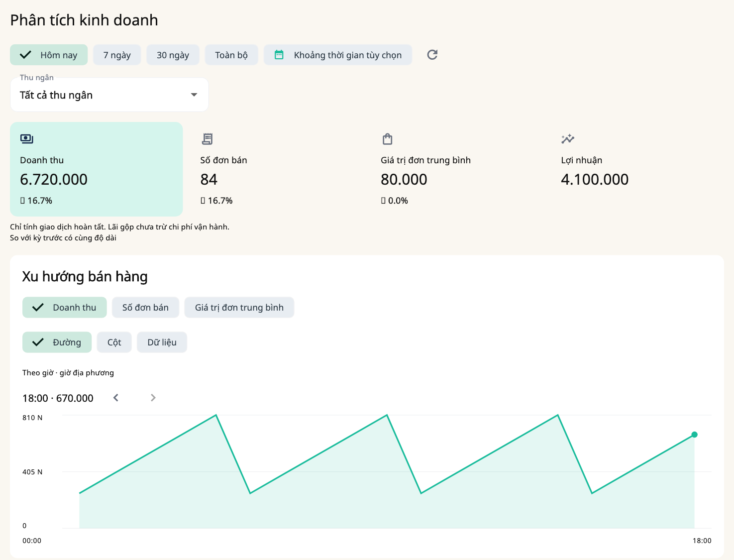Toggle the Đường line chart chip
The height and width of the screenshot is (560, 734).
tap(57, 342)
